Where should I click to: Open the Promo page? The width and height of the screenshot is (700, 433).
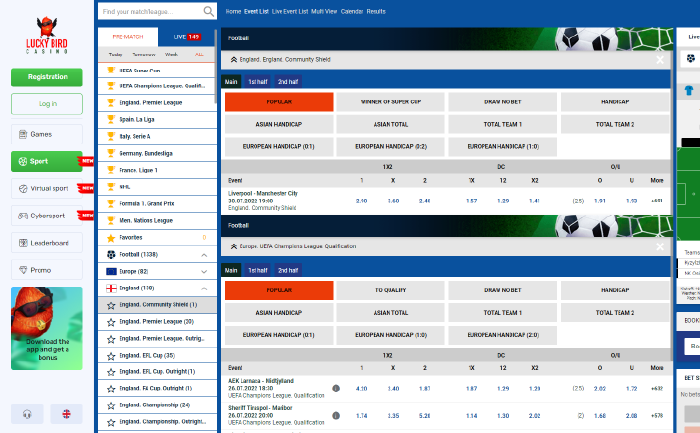coord(47,270)
